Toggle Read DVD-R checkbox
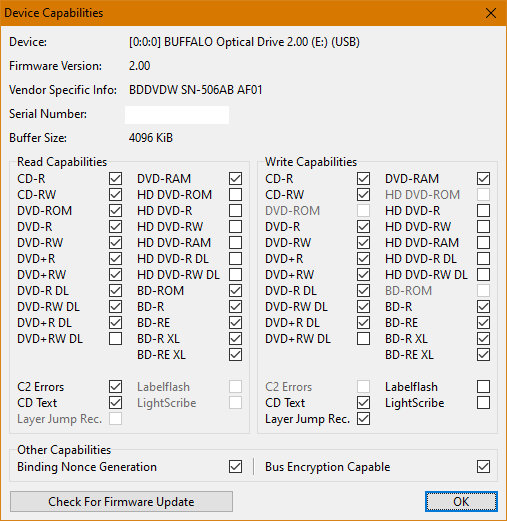The width and height of the screenshot is (507, 521). tap(115, 227)
